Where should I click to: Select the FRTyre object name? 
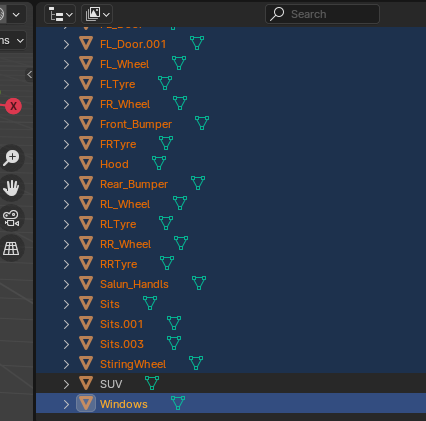tap(118, 144)
